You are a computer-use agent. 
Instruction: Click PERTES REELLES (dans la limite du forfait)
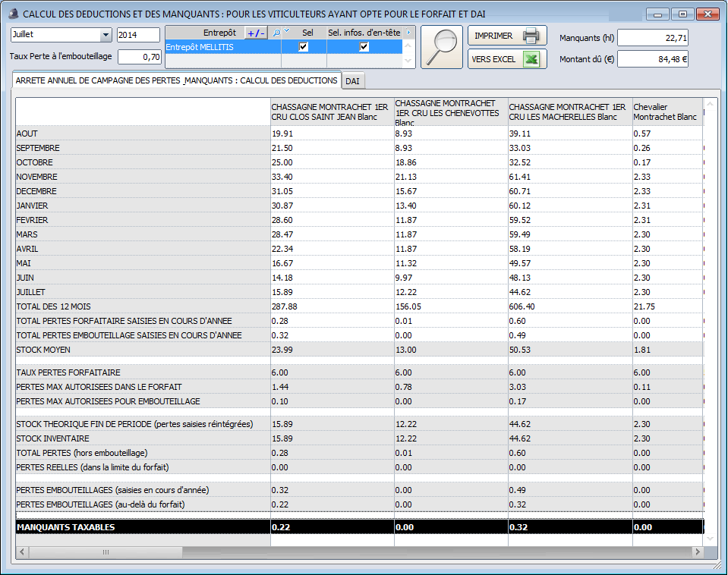[93, 467]
